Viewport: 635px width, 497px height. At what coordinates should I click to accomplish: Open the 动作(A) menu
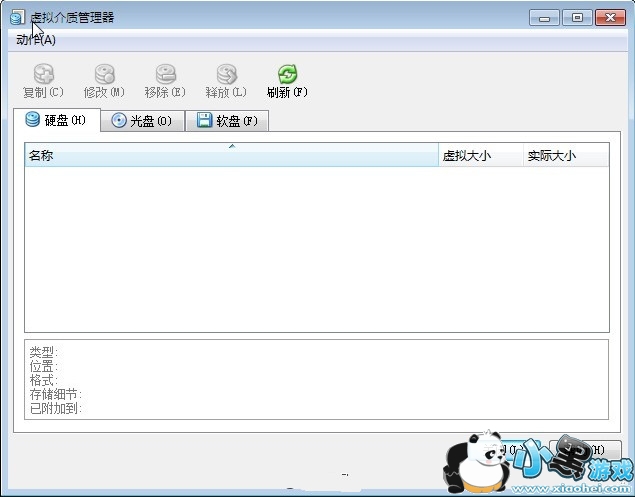(x=36, y=40)
